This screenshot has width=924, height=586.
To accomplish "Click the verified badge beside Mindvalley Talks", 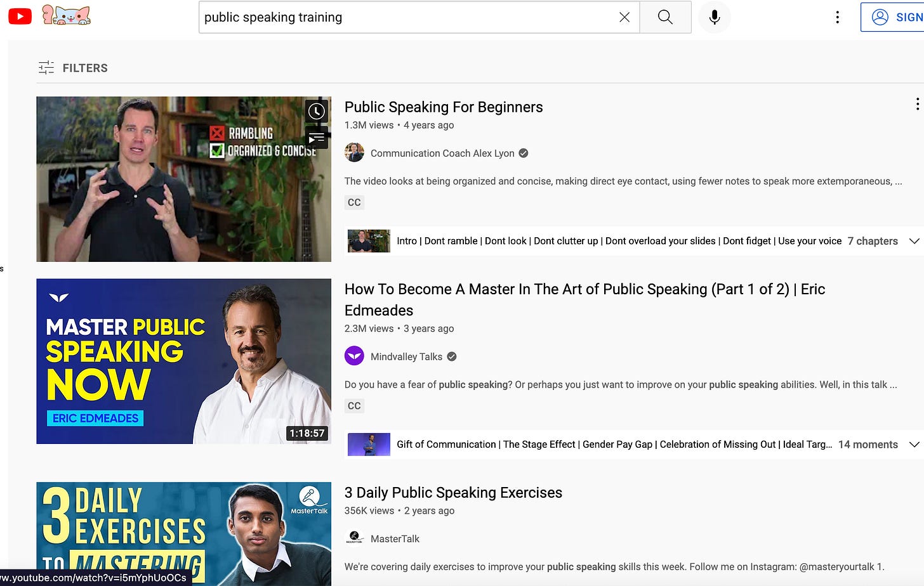I will pos(452,356).
